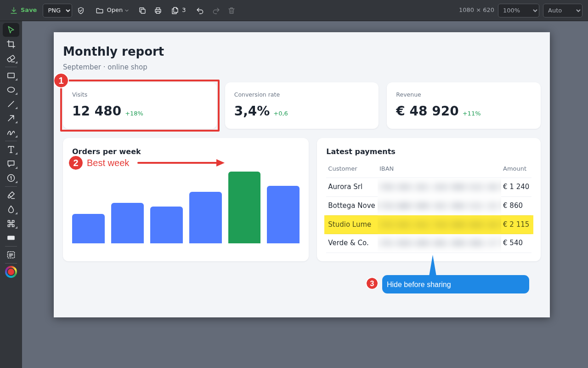Choose the Blur droplet tool

11,209
